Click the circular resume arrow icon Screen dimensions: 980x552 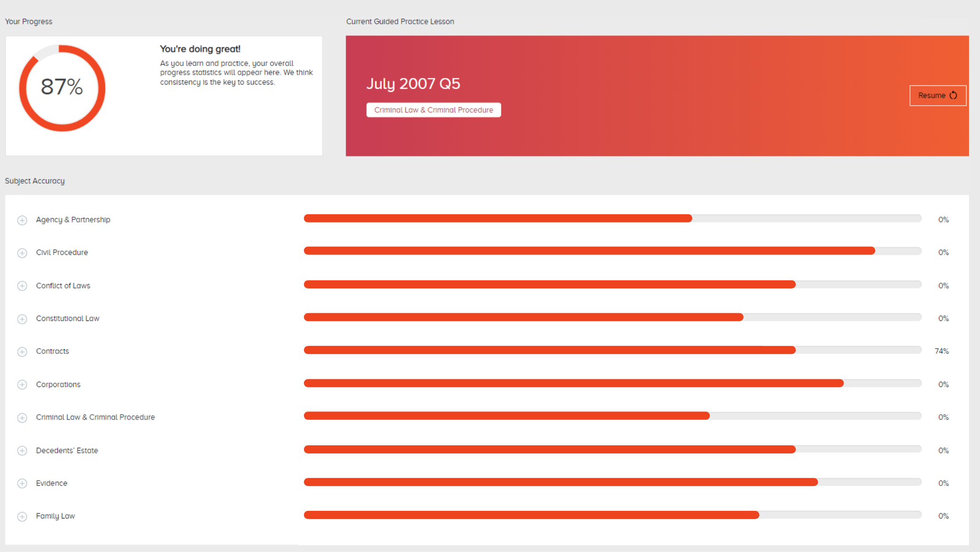pyautogui.click(x=952, y=95)
